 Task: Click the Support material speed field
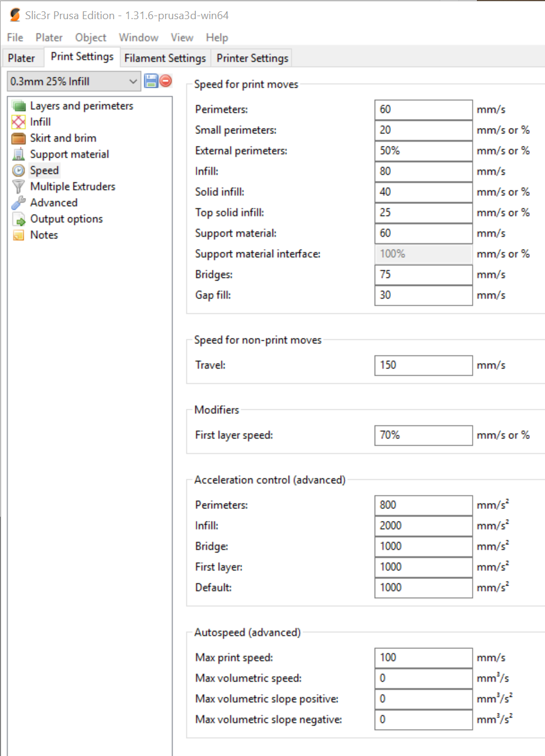[424, 233]
